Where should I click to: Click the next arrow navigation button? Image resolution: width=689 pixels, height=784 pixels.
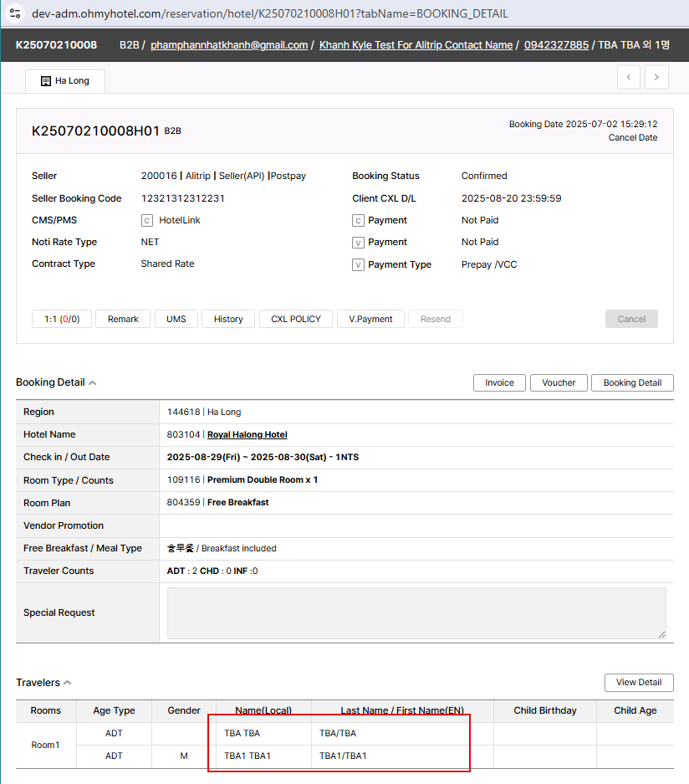tap(656, 77)
